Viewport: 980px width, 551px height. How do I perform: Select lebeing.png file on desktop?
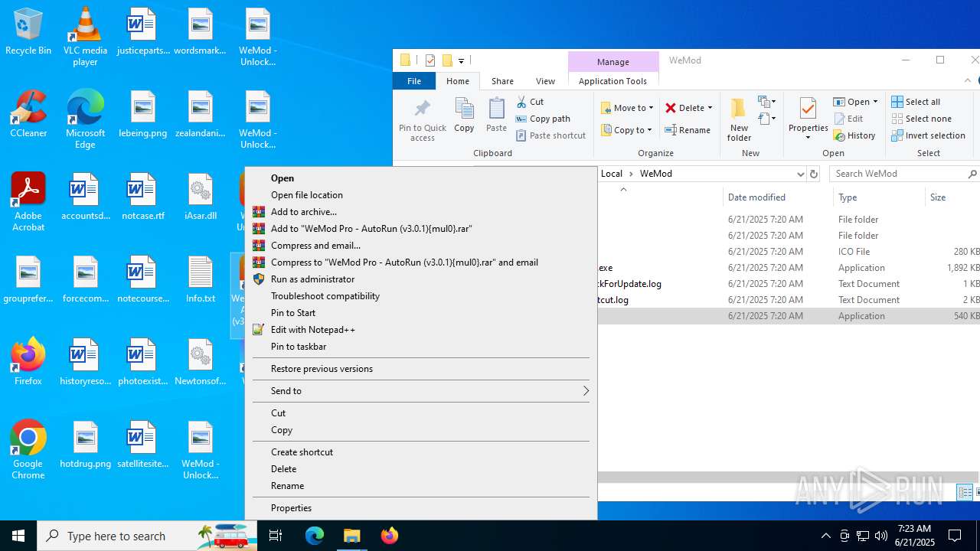pos(142,115)
